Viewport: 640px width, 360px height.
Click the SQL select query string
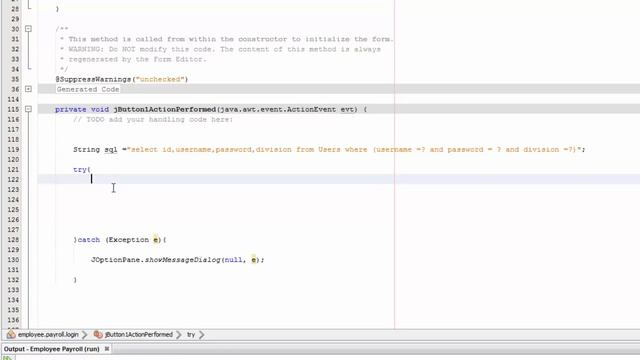click(x=354, y=149)
